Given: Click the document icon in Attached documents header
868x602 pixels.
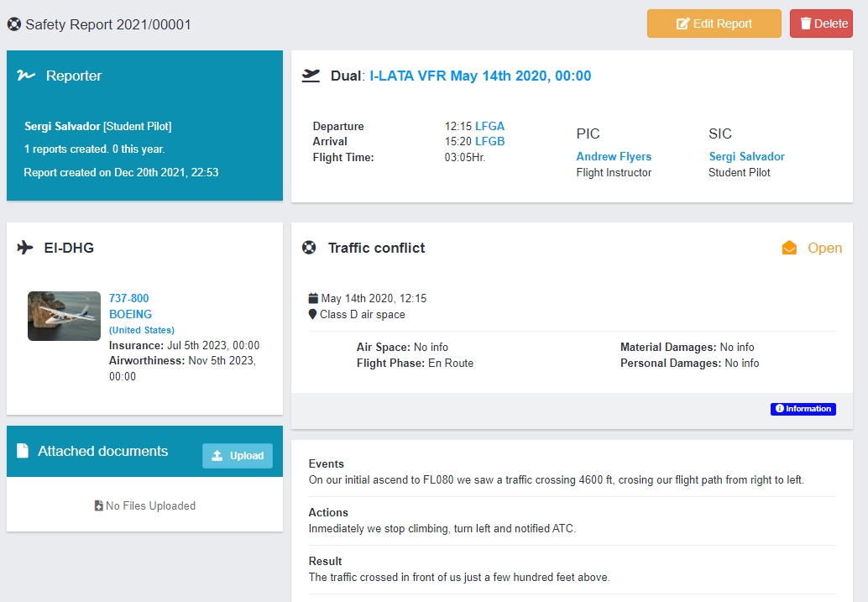Looking at the screenshot, I should 24,451.
